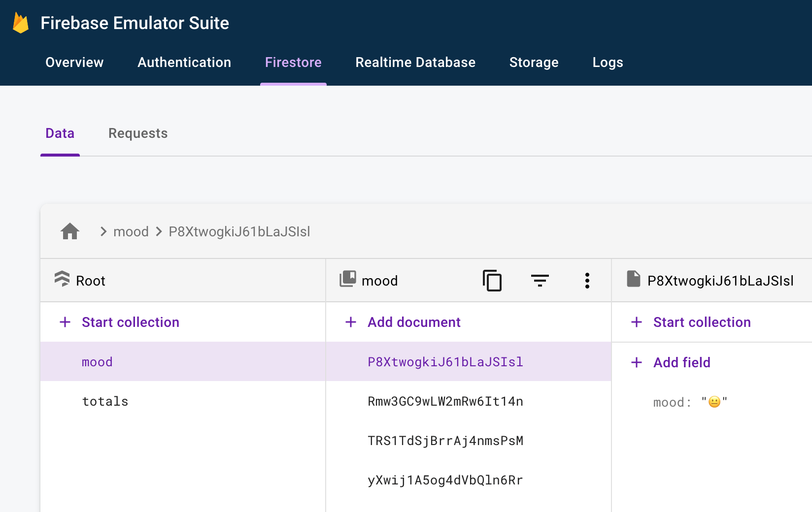Viewport: 812px width, 512px height.
Task: Open the Overview tab
Action: (74, 63)
